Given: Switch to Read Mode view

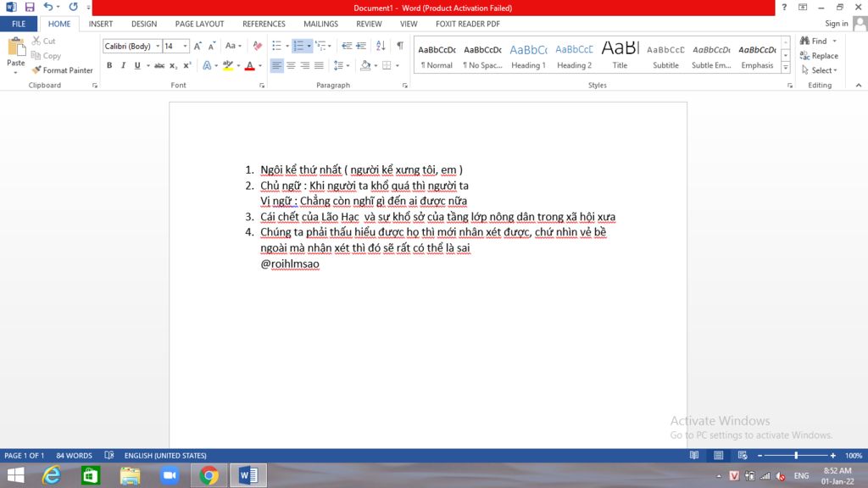Looking at the screenshot, I should click(693, 455).
